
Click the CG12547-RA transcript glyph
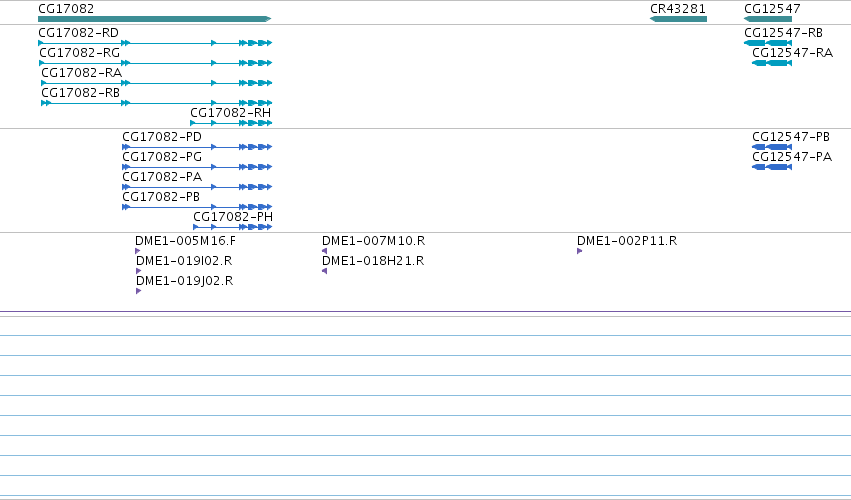[772, 63]
